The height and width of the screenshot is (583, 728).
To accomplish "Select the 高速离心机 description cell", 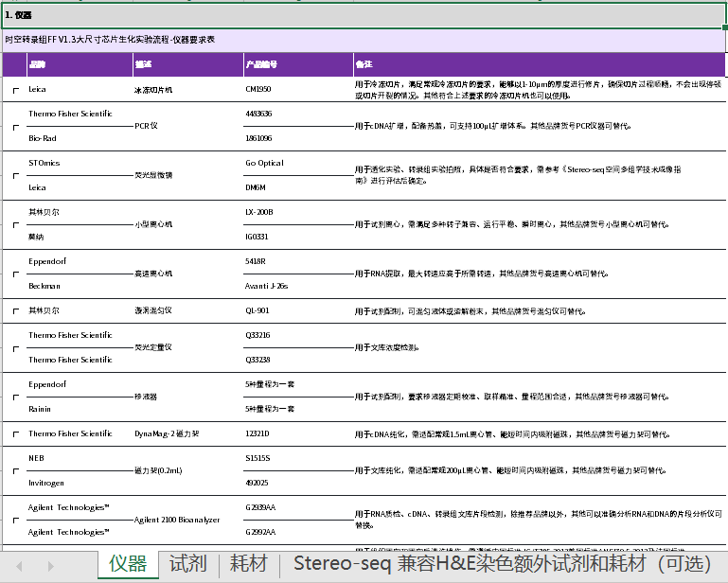I will coord(188,274).
